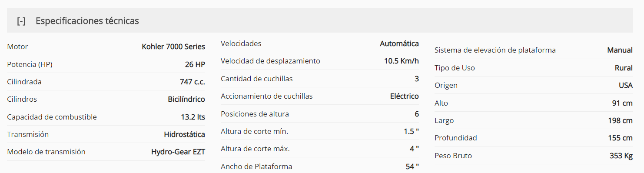Click the Especificaciones técnicas heading

pyautogui.click(x=87, y=20)
